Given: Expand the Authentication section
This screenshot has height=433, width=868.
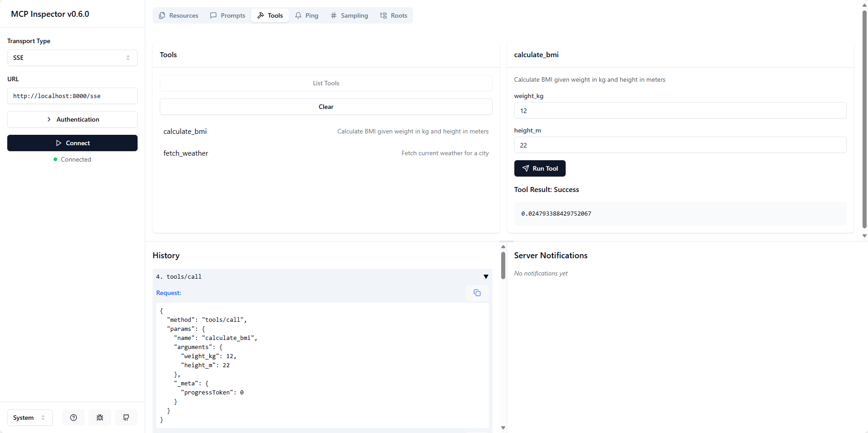Looking at the screenshot, I should tap(72, 119).
